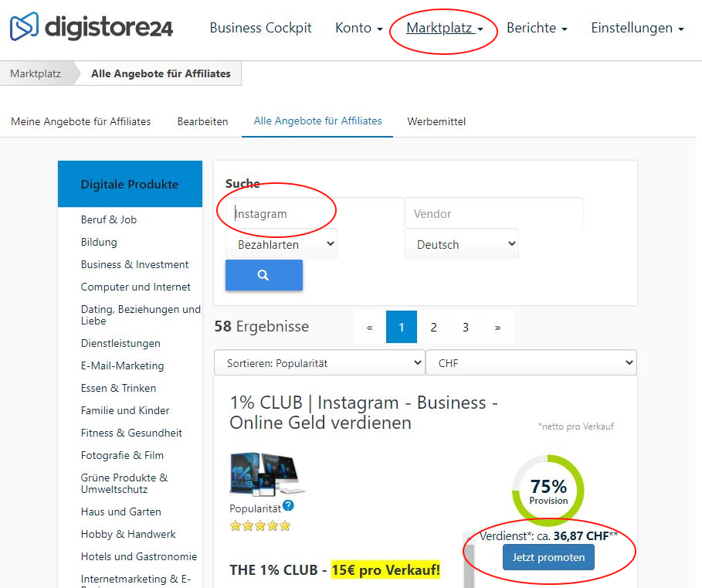Open the Berichte menu

pos(537,28)
